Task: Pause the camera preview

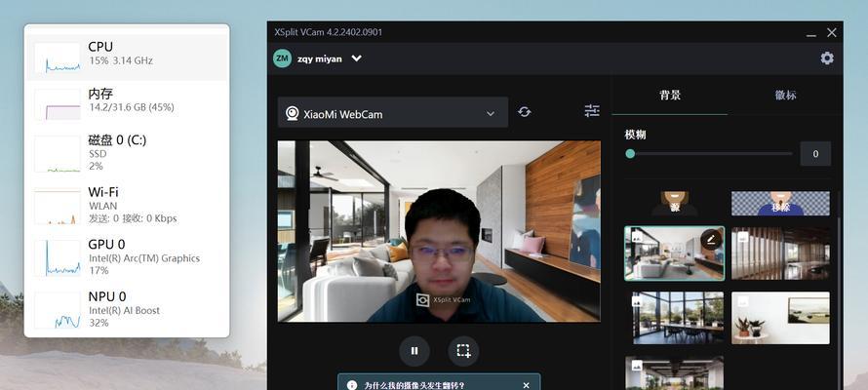Action: tap(414, 351)
